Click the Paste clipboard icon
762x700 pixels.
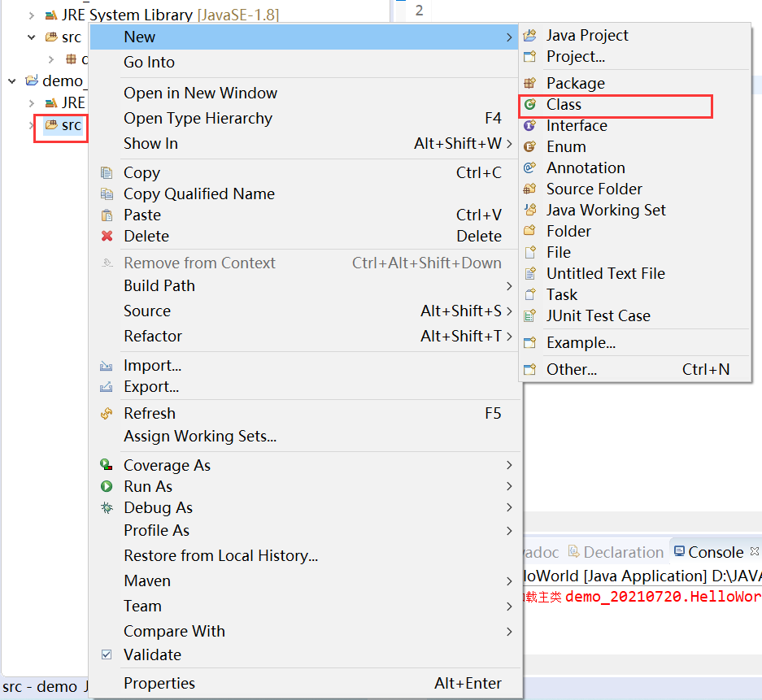[x=107, y=215]
